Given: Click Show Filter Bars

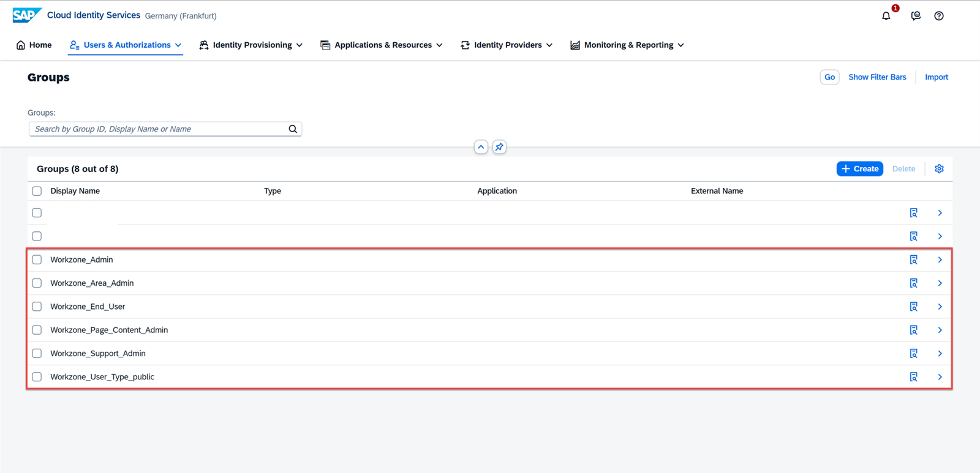Looking at the screenshot, I should coord(877,77).
